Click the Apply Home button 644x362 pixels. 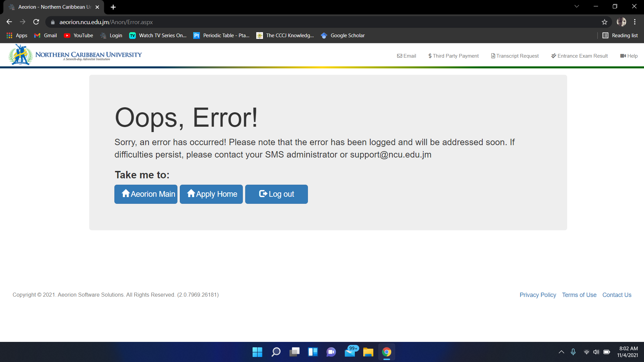(211, 194)
